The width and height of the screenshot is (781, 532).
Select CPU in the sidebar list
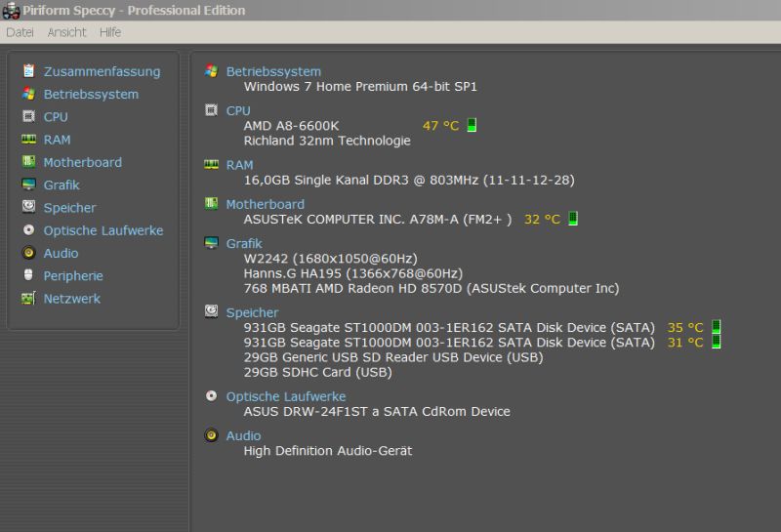click(x=56, y=117)
